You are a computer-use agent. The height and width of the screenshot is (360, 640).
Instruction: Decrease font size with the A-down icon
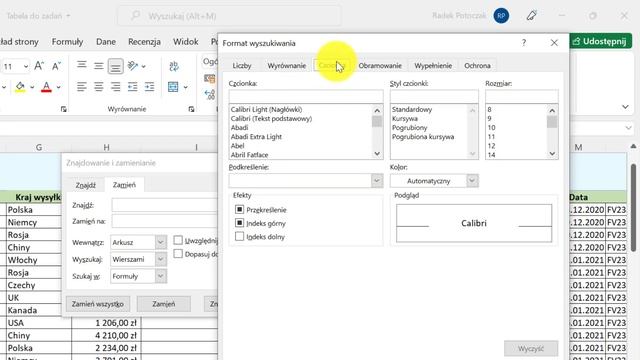pyautogui.click(x=56, y=66)
